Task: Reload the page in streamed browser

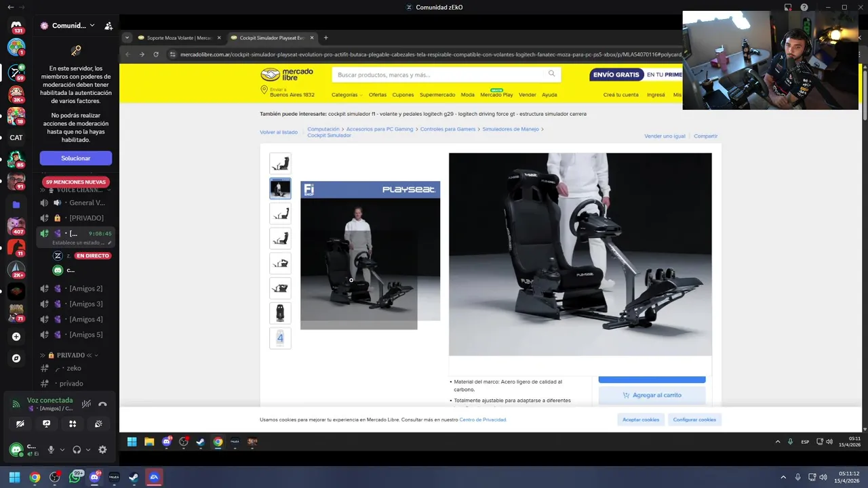Action: (x=156, y=54)
